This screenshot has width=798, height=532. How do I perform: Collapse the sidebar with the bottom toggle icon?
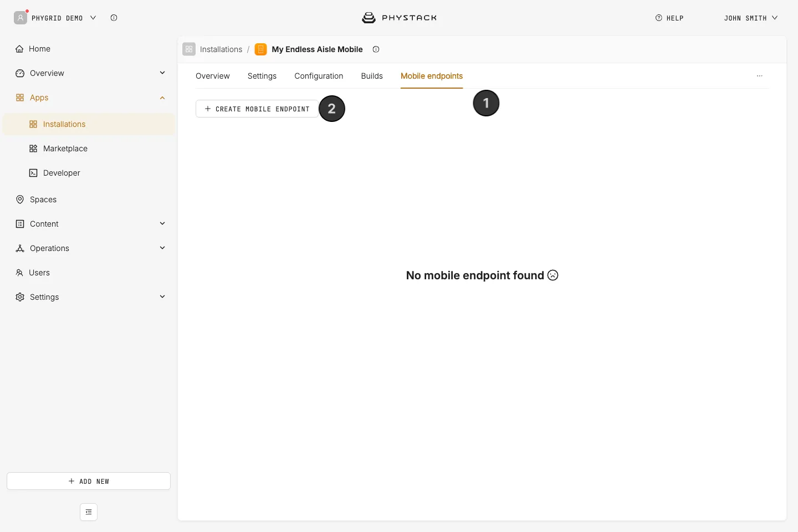[x=89, y=512]
